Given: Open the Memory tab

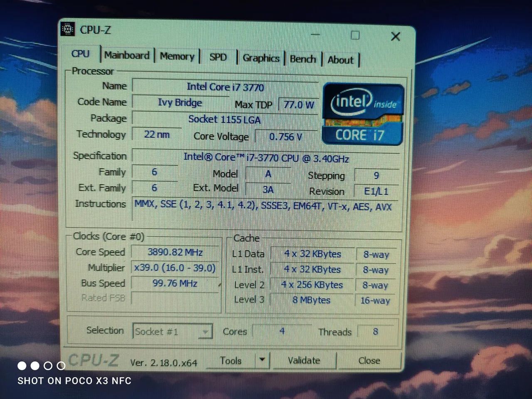Looking at the screenshot, I should (x=177, y=56).
